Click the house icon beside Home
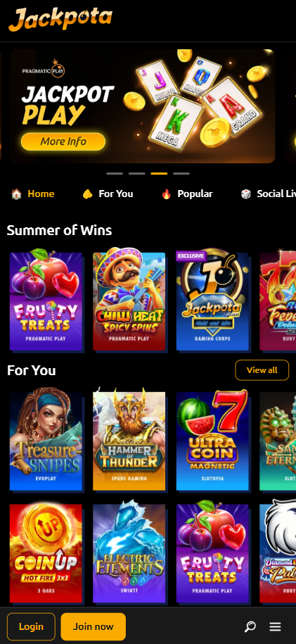The height and width of the screenshot is (644, 296). pos(16,194)
